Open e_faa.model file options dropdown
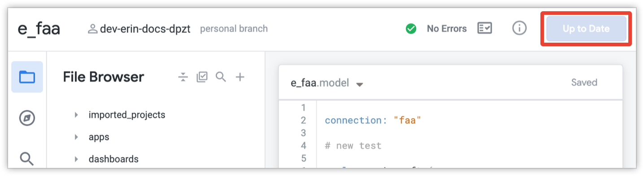The image size is (644, 176). [359, 84]
